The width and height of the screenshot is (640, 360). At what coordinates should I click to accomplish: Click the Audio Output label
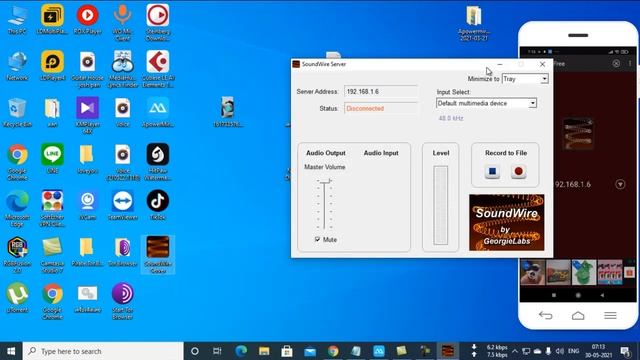click(x=326, y=153)
